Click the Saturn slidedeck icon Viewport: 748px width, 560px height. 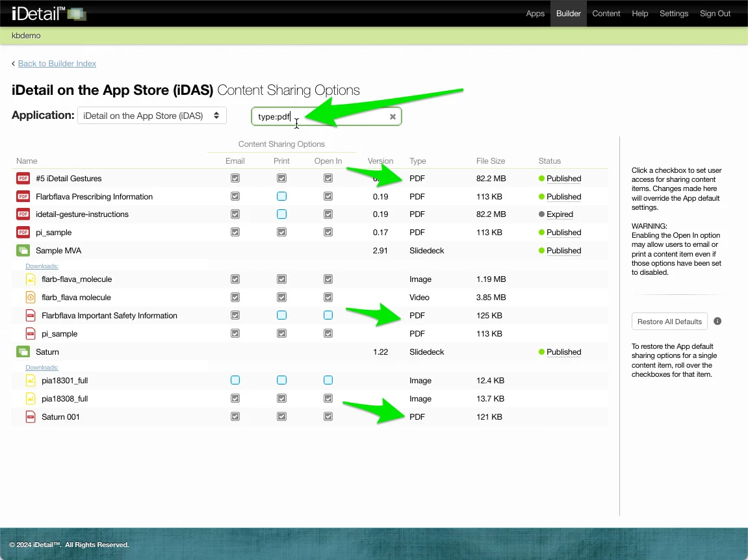click(23, 352)
